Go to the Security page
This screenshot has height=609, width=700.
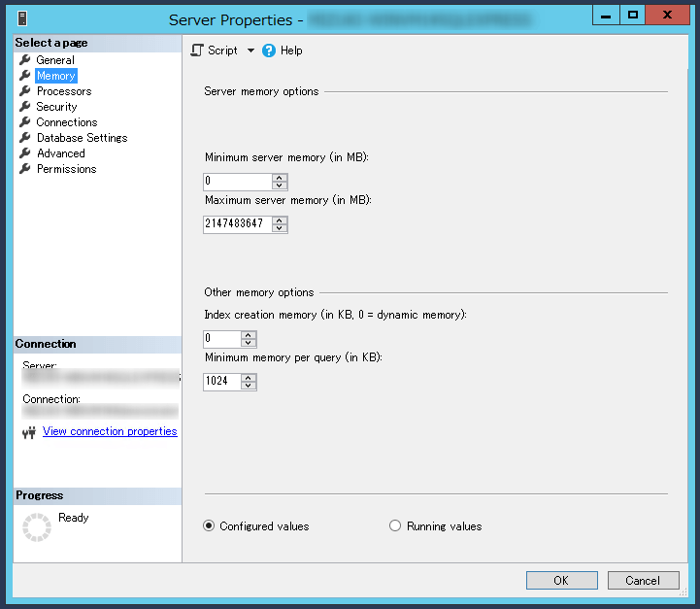click(x=56, y=107)
